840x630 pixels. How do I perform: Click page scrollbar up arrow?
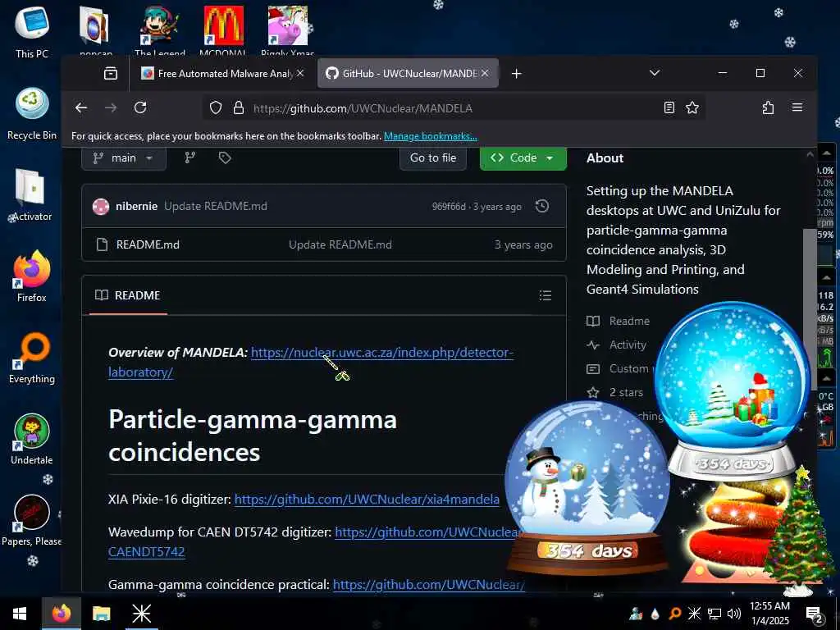click(810, 154)
